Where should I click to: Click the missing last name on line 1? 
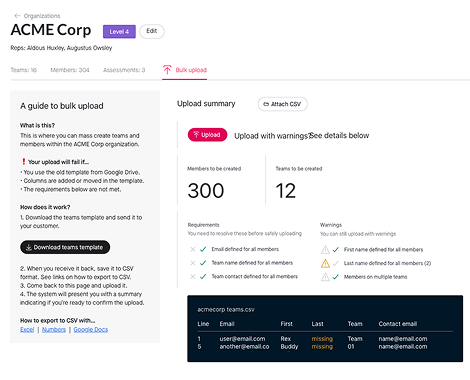(322, 339)
